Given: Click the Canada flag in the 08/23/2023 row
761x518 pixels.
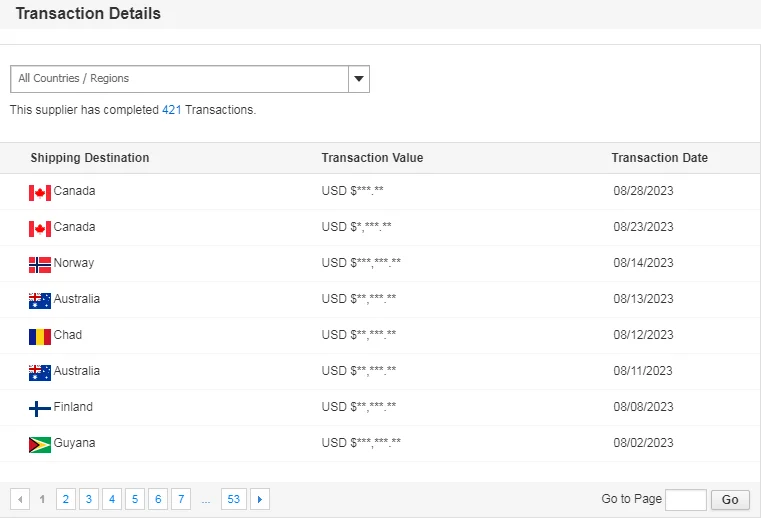Looking at the screenshot, I should [40, 228].
